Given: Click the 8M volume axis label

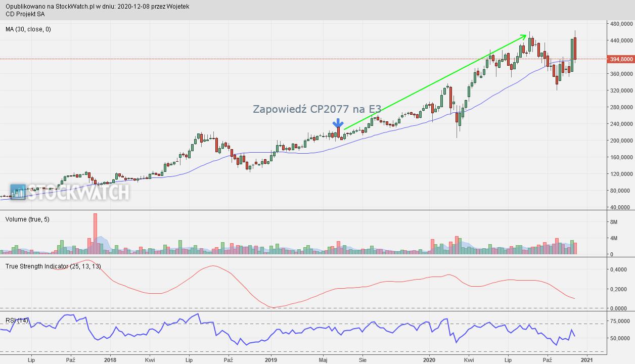Looking at the screenshot, I should 614,222.
